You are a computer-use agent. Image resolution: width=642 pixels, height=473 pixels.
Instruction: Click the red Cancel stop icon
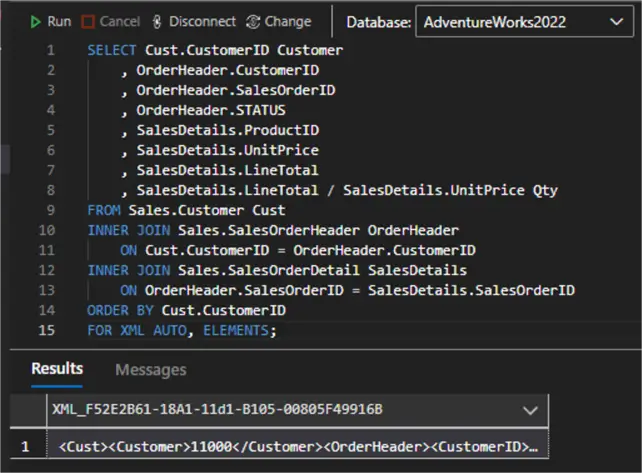tap(88, 21)
